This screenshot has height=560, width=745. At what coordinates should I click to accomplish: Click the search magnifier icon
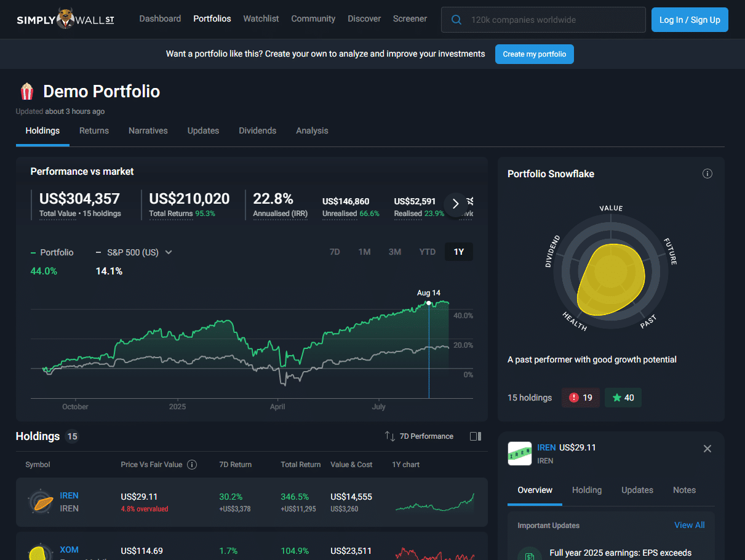(456, 20)
